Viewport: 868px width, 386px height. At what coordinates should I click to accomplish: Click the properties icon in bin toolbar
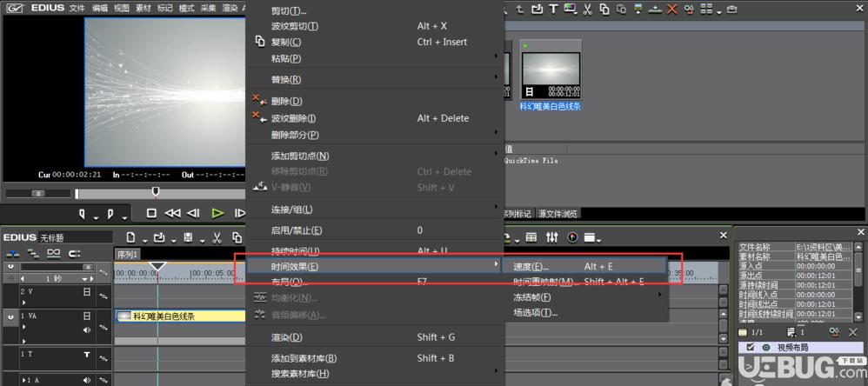(689, 9)
